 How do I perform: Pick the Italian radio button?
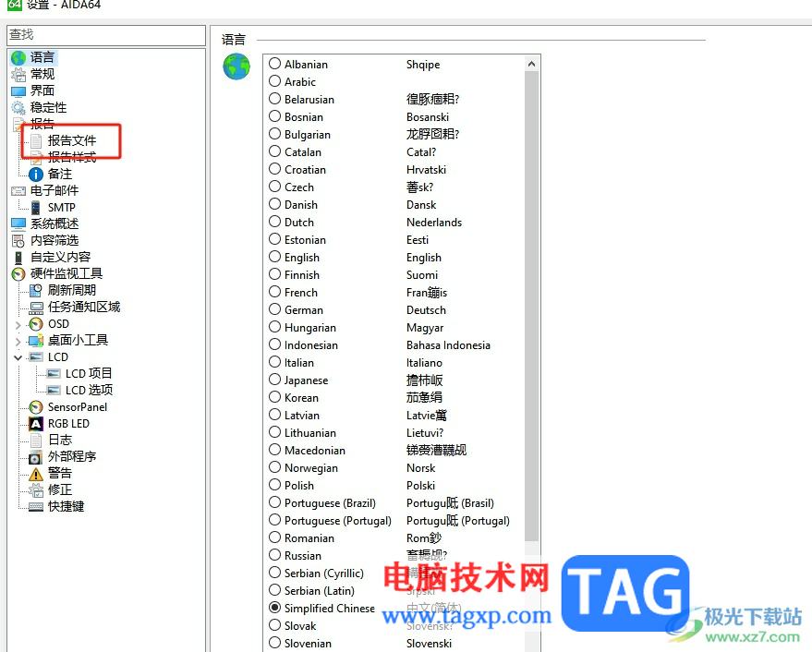pos(275,362)
